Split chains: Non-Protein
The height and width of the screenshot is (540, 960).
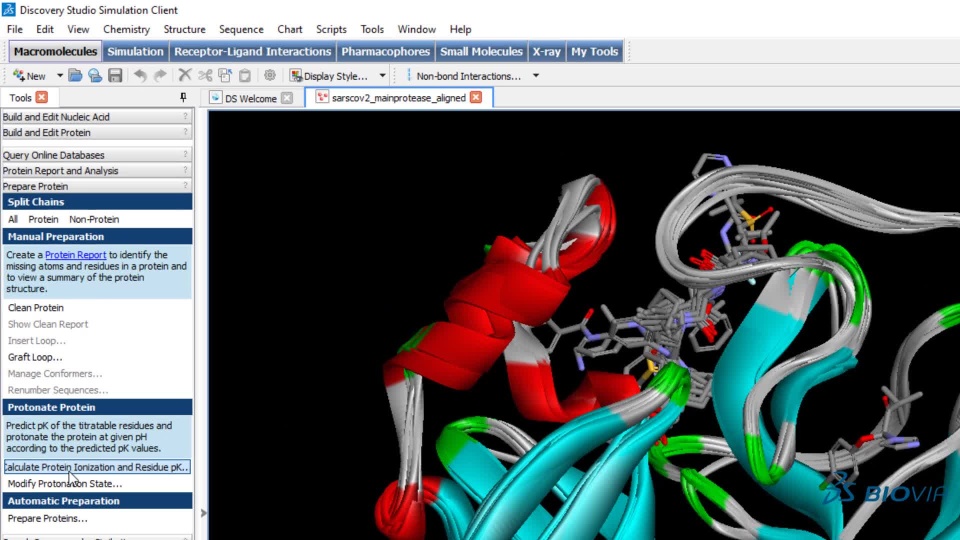94,219
